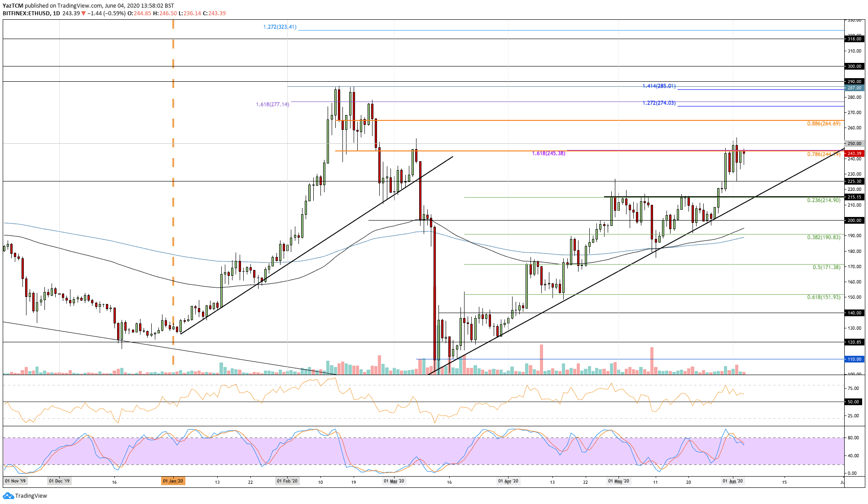Screen dimensions: 868x504
Task: Click the highlighted 01 Jan '20 date marker
Action: [173, 481]
